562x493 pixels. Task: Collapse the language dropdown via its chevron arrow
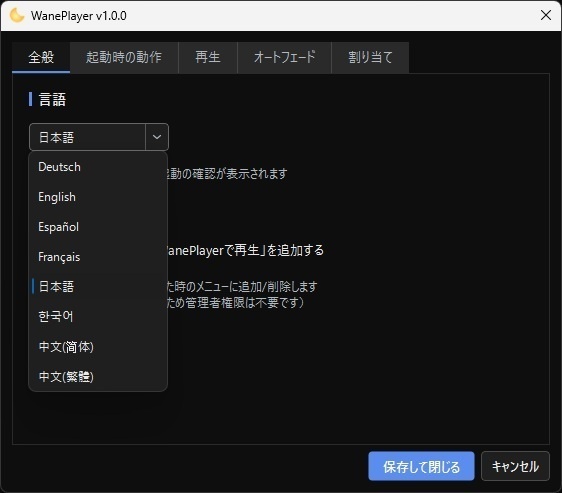[x=157, y=137]
